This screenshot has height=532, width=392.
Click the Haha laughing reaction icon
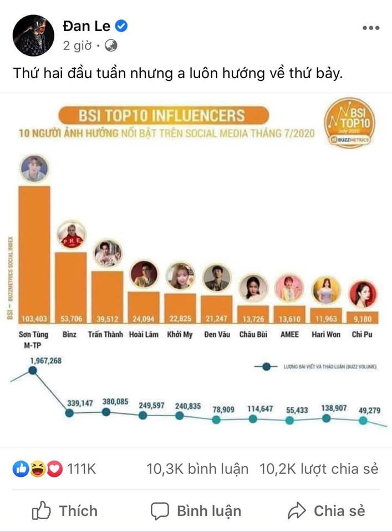click(x=37, y=469)
